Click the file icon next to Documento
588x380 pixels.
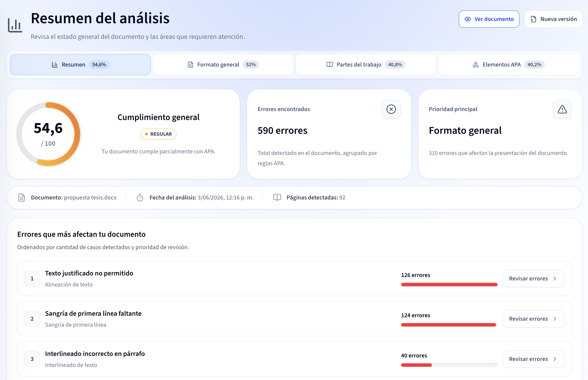click(22, 198)
